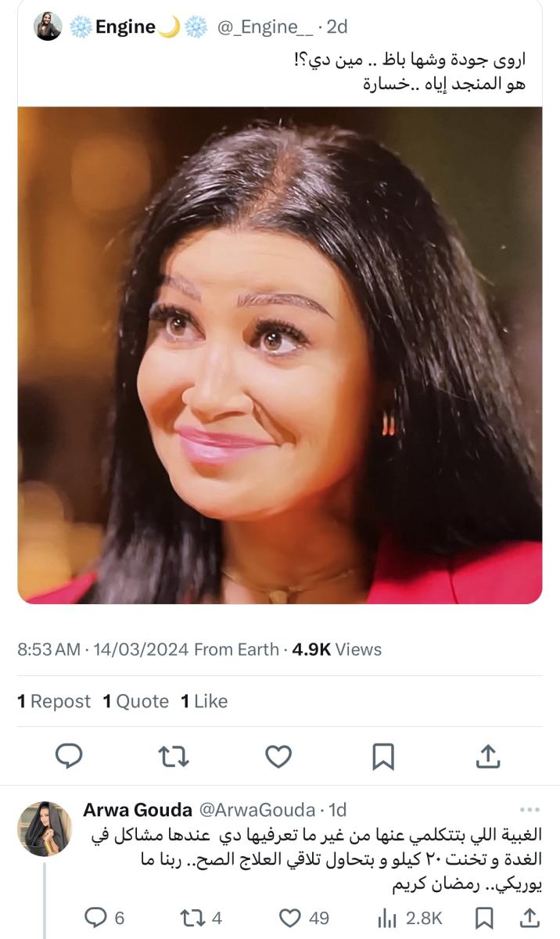Open the attached photo in the tweet
560x939 pixels.
click(x=280, y=355)
